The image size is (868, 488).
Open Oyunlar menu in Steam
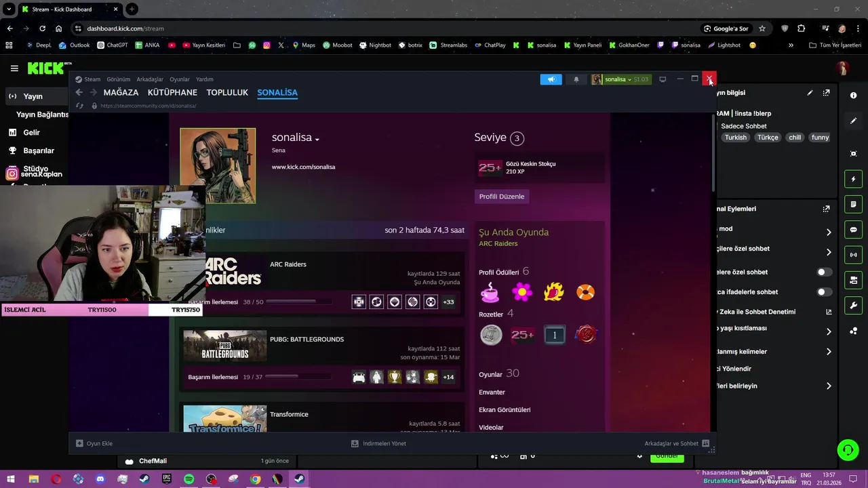point(180,79)
